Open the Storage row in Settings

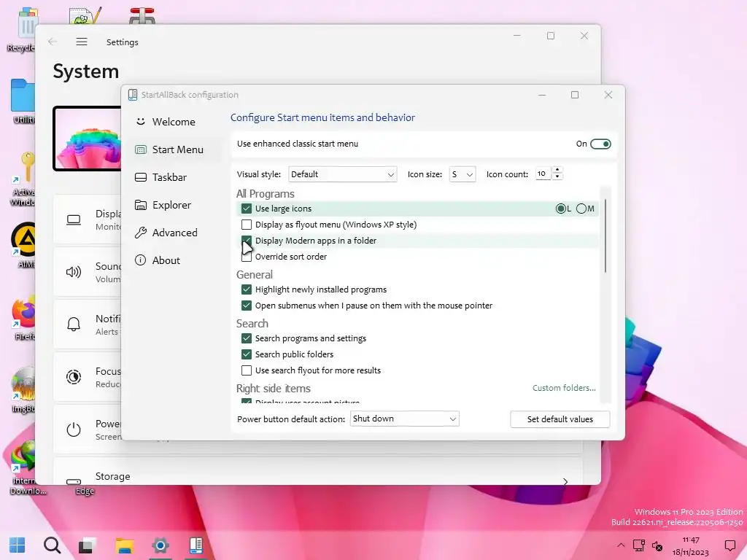pyautogui.click(x=318, y=472)
